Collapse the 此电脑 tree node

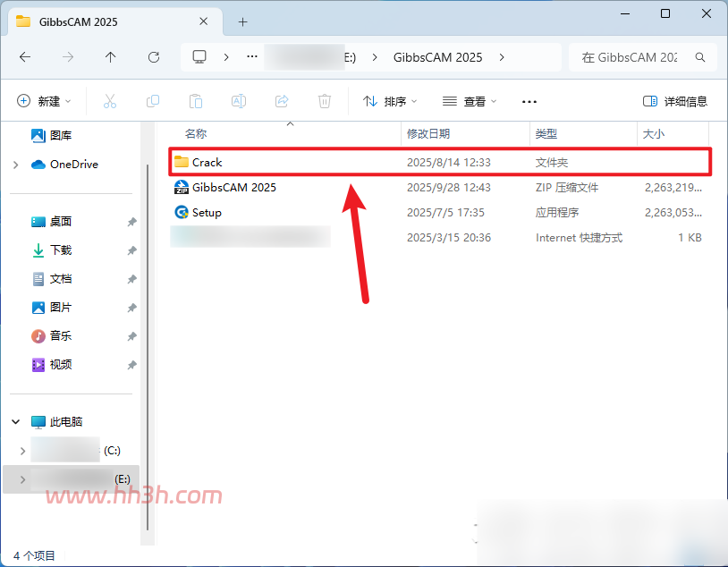[x=16, y=421]
